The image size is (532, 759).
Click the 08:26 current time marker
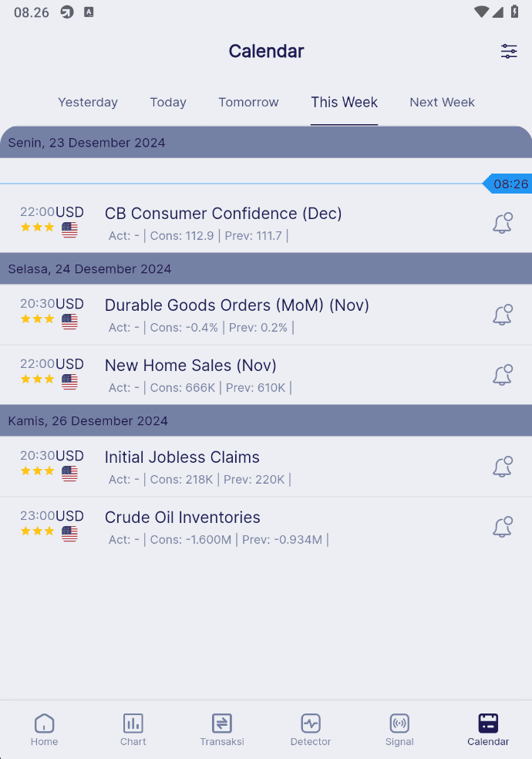click(507, 184)
